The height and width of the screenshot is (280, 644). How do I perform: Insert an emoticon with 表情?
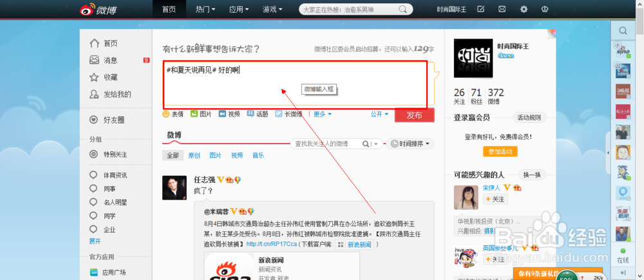tap(173, 114)
